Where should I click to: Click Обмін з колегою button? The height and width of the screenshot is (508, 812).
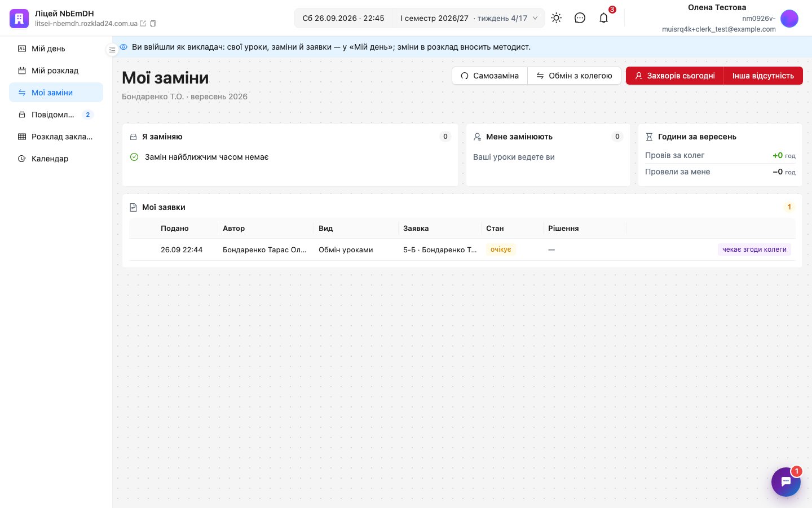[x=574, y=76]
